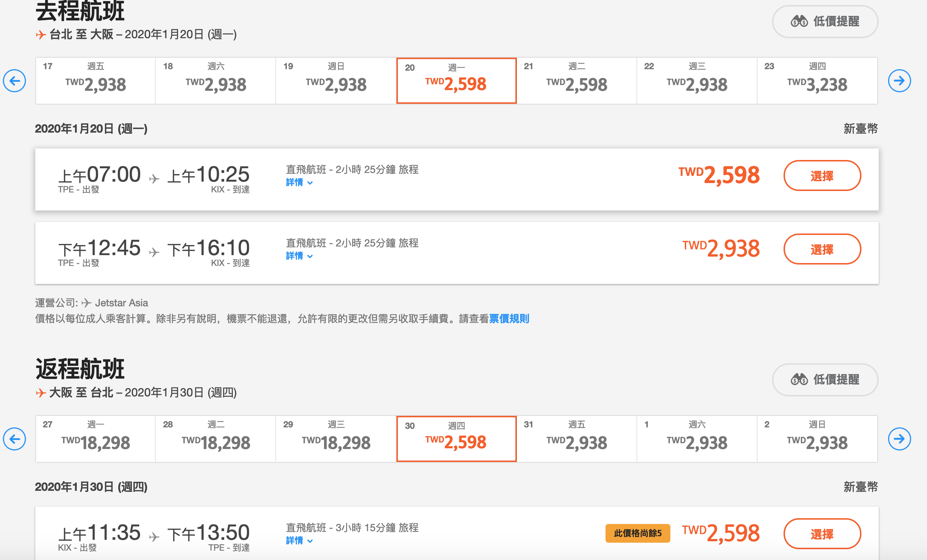
Task: Pick outbound date 17 週五
Action: [x=96, y=80]
